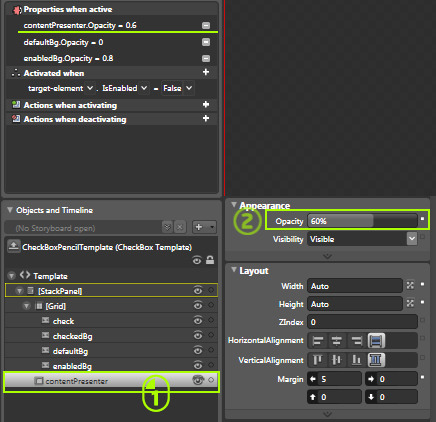Select the enabledBg element row
The image size is (436, 422).
[111, 365]
